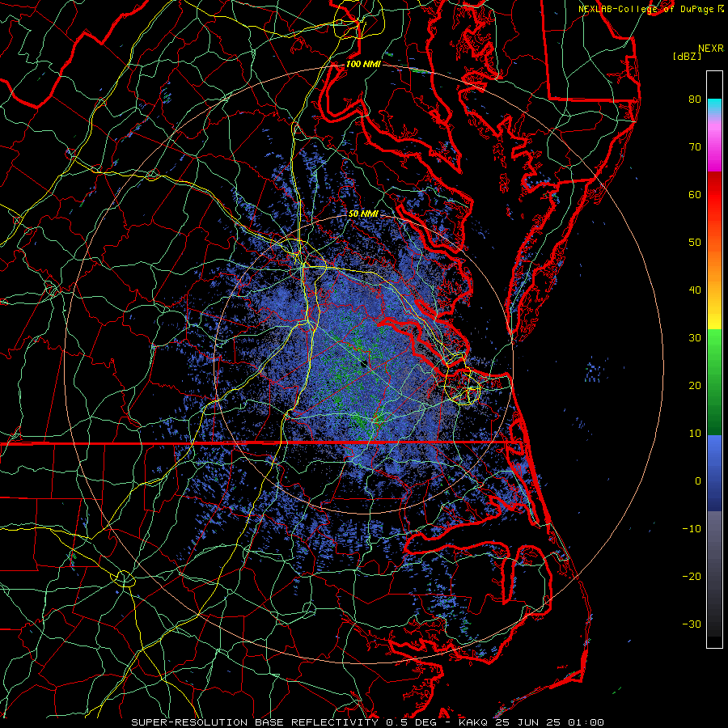Click the 100 NMI range ring label
The height and width of the screenshot is (728, 728).
[x=363, y=64]
